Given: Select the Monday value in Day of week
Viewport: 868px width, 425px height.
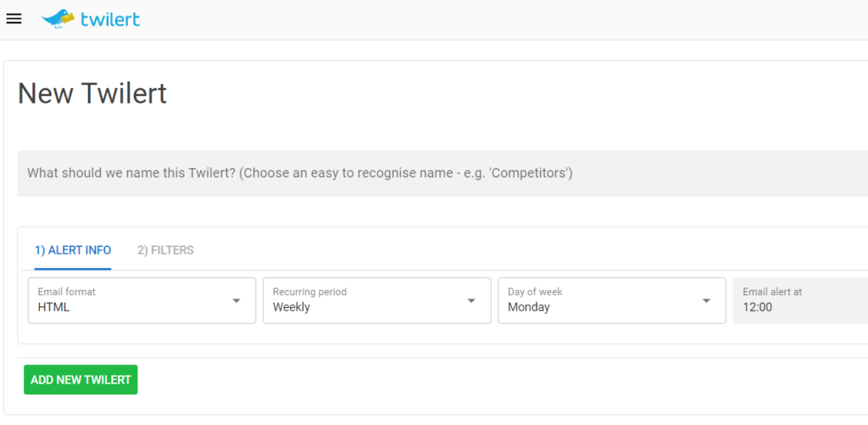Looking at the screenshot, I should [x=529, y=308].
